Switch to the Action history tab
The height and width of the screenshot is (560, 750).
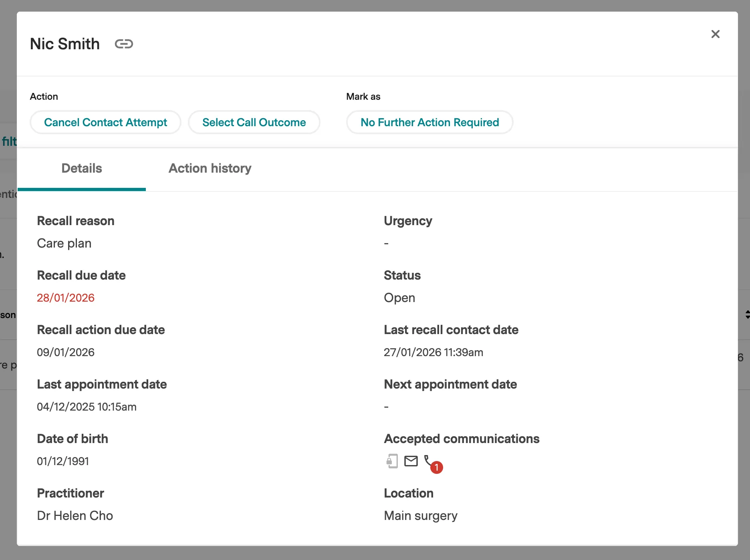point(210,168)
